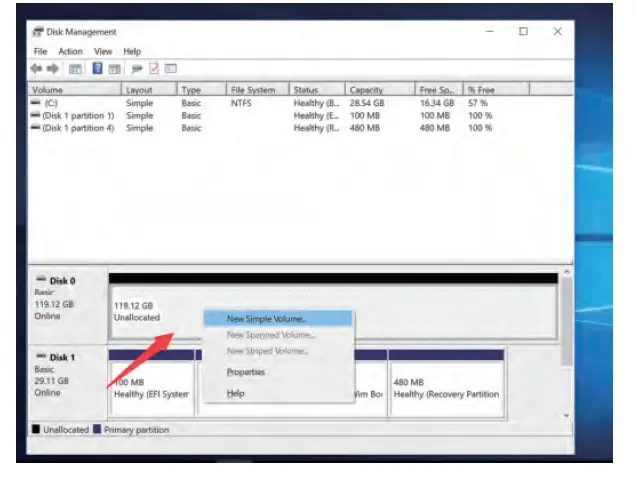Screen dimensions: 635x477
Task: Sort by the Volume column header
Action: [x=75, y=89]
